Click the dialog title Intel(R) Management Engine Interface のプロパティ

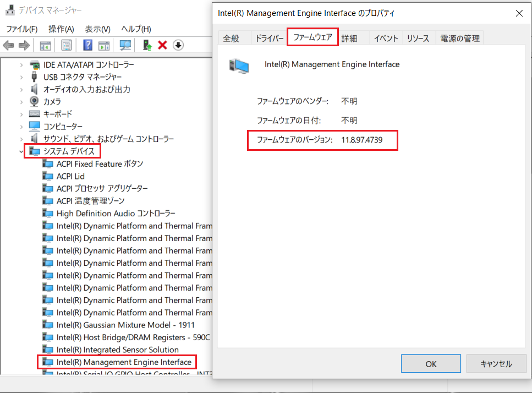coord(306,13)
